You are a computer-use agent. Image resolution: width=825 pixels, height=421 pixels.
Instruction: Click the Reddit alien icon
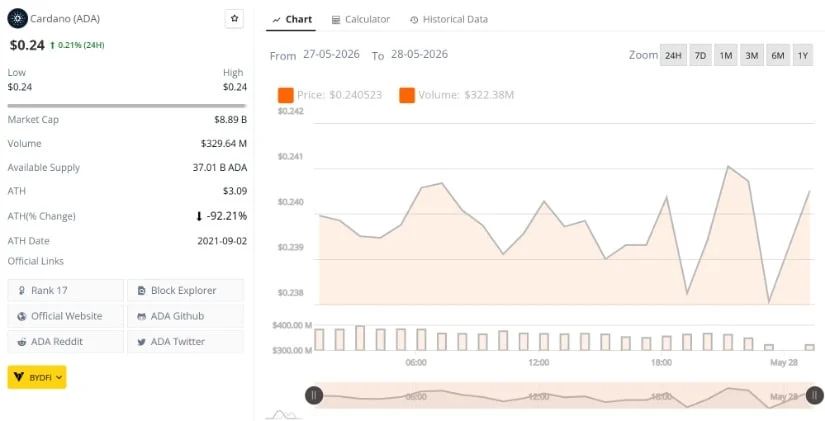[x=22, y=342]
